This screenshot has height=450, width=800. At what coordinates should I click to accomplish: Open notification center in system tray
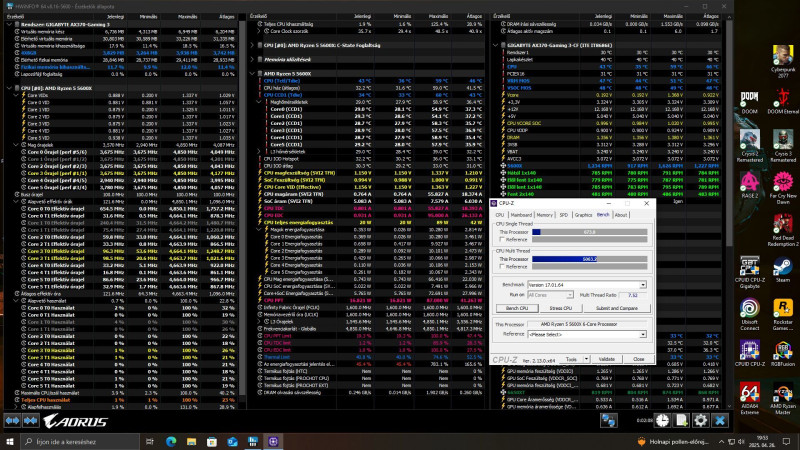tap(786, 441)
